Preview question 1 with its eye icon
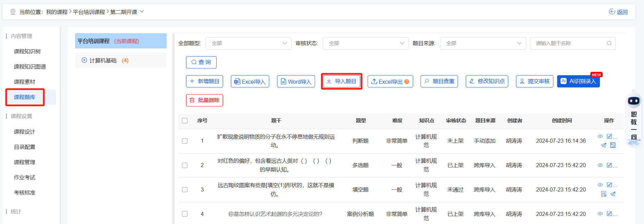This screenshot has width=644, height=224. tap(600, 136)
